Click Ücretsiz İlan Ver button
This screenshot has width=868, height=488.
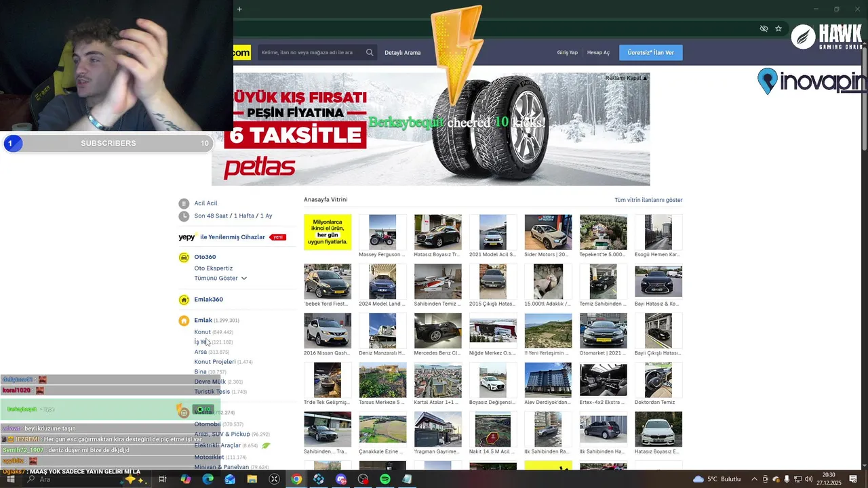(650, 52)
